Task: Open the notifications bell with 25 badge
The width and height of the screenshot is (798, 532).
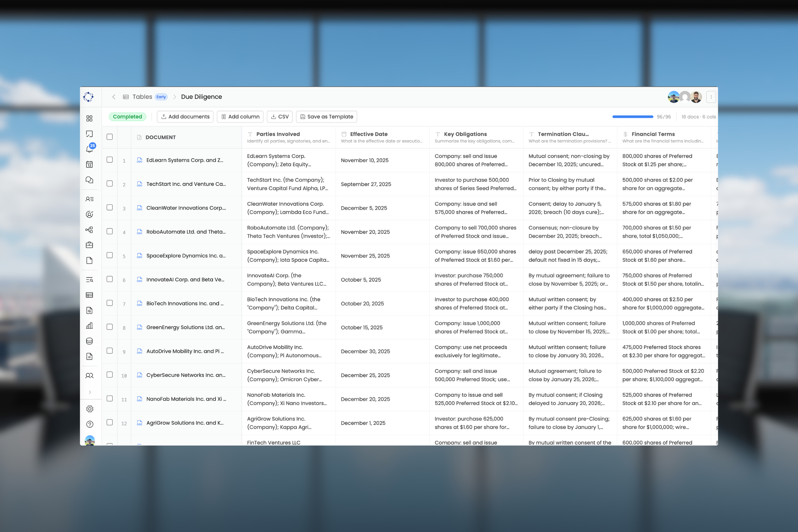Action: point(90,149)
